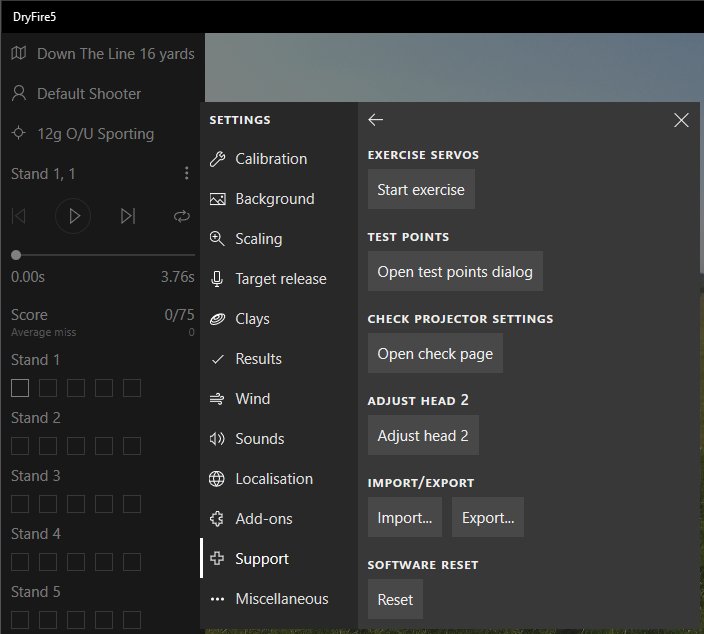Open the Clays settings section
704x634 pixels.
252,319
